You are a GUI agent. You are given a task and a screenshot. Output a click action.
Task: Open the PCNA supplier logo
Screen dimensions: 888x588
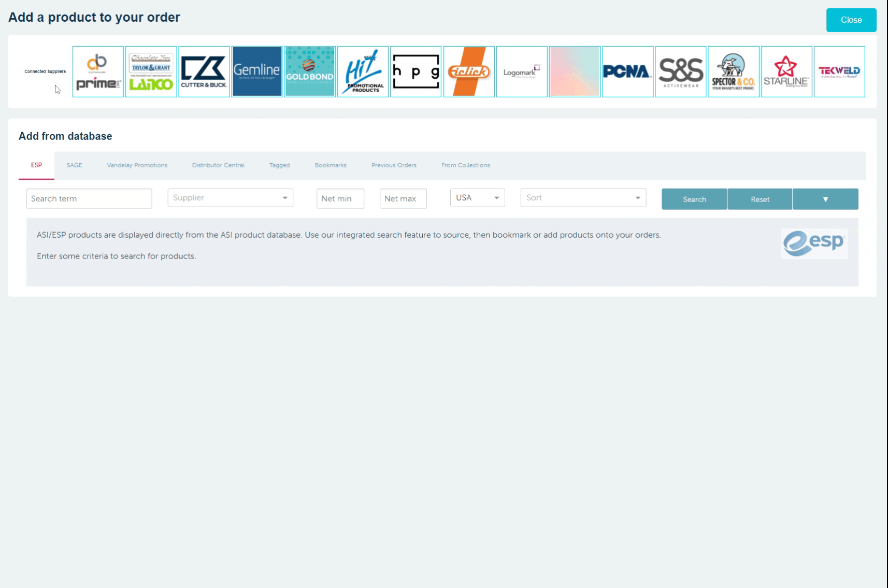click(627, 71)
